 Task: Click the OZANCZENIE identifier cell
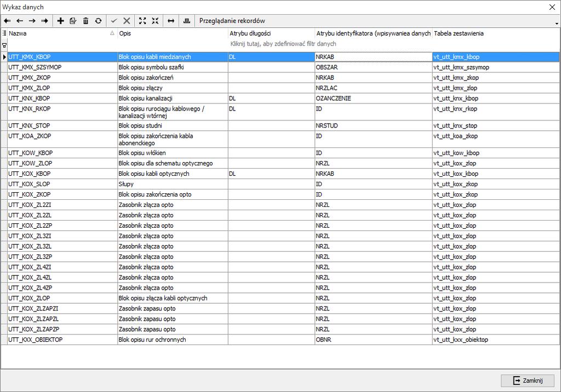pos(374,99)
